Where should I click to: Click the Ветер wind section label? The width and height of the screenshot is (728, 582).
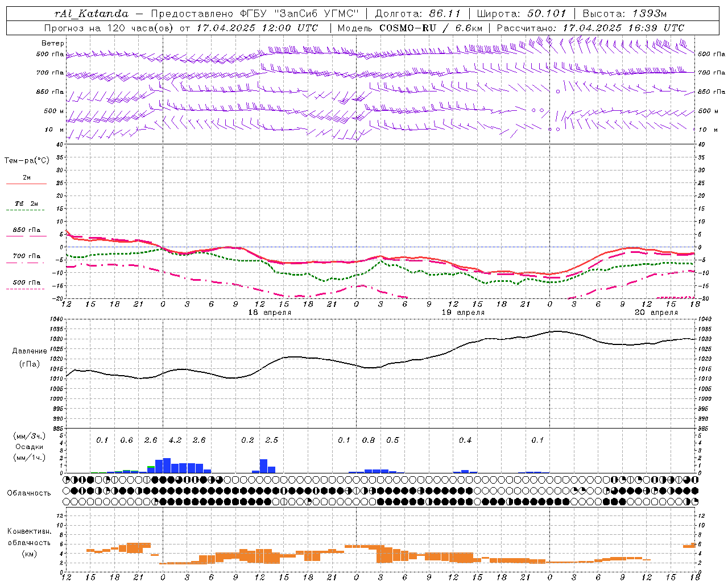53,43
